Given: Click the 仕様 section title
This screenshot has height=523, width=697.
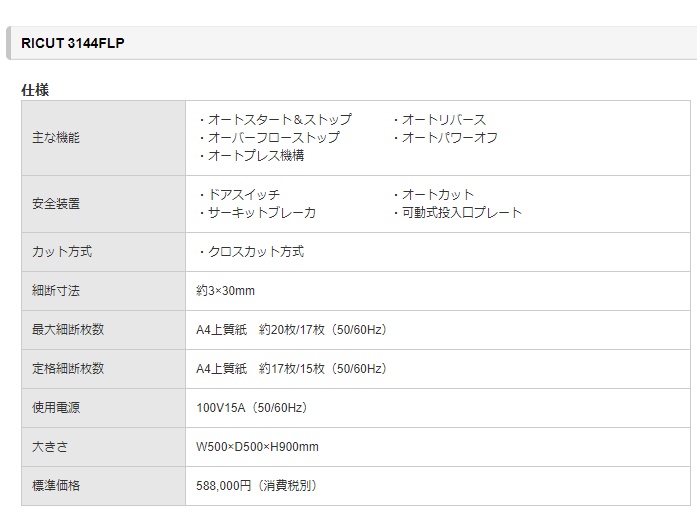Looking at the screenshot, I should tap(35, 90).
